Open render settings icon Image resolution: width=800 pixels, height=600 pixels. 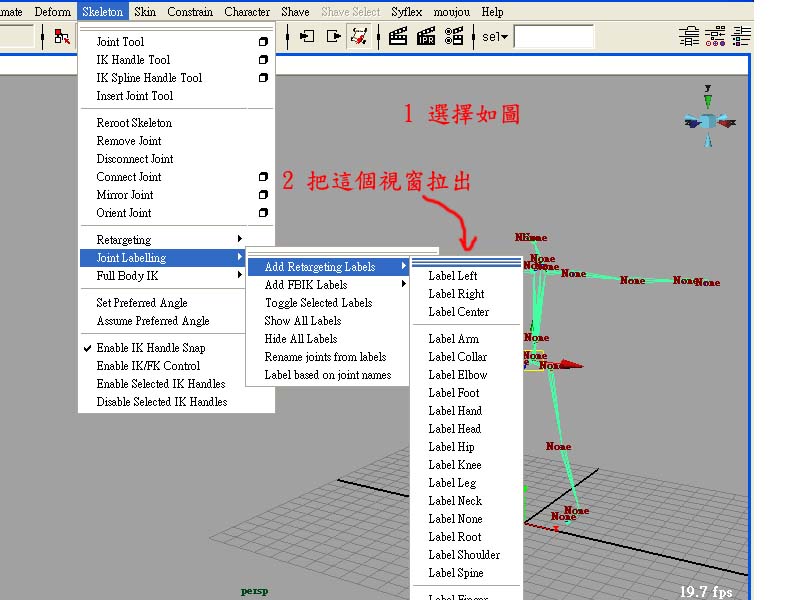[x=454, y=36]
